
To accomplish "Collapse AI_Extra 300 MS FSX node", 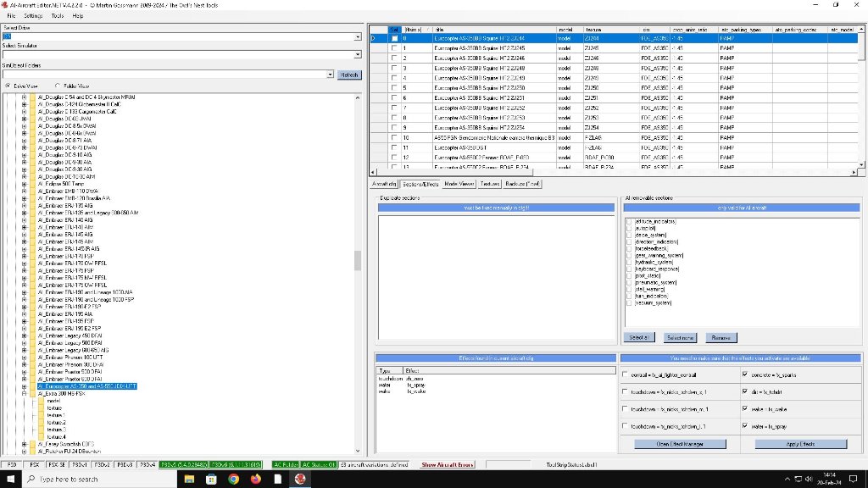I will tap(24, 393).
